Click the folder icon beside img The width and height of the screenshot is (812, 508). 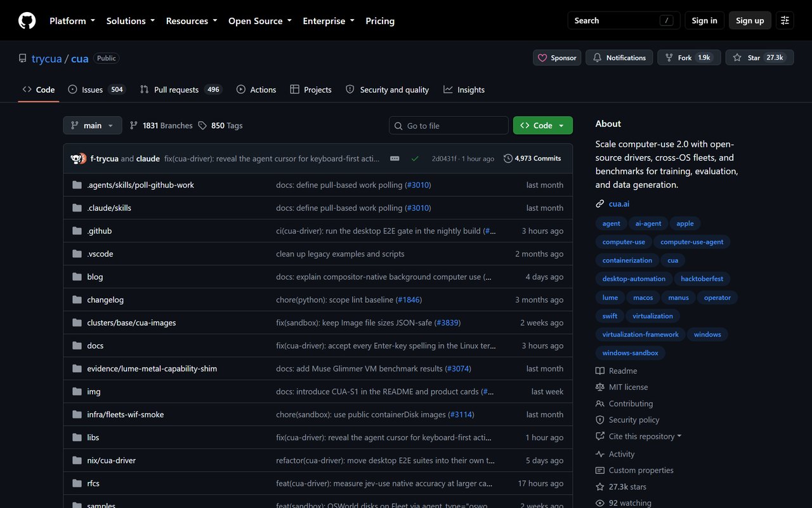[x=77, y=392]
